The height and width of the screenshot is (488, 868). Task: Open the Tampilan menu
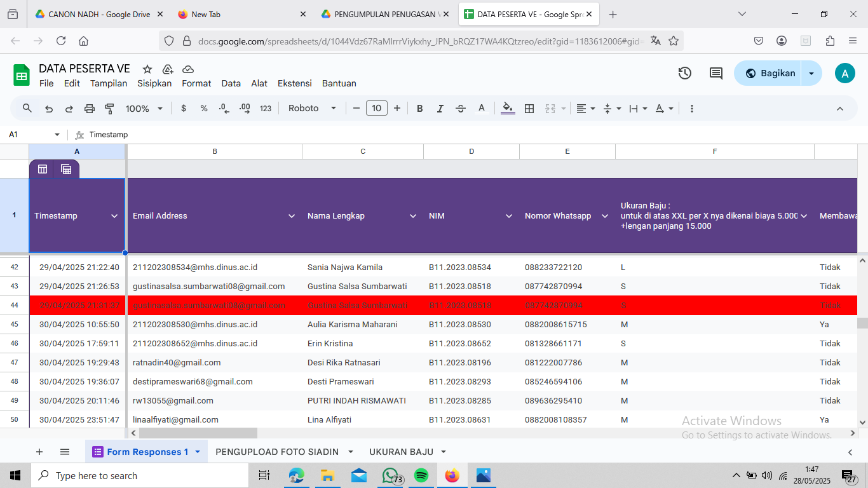coord(109,83)
